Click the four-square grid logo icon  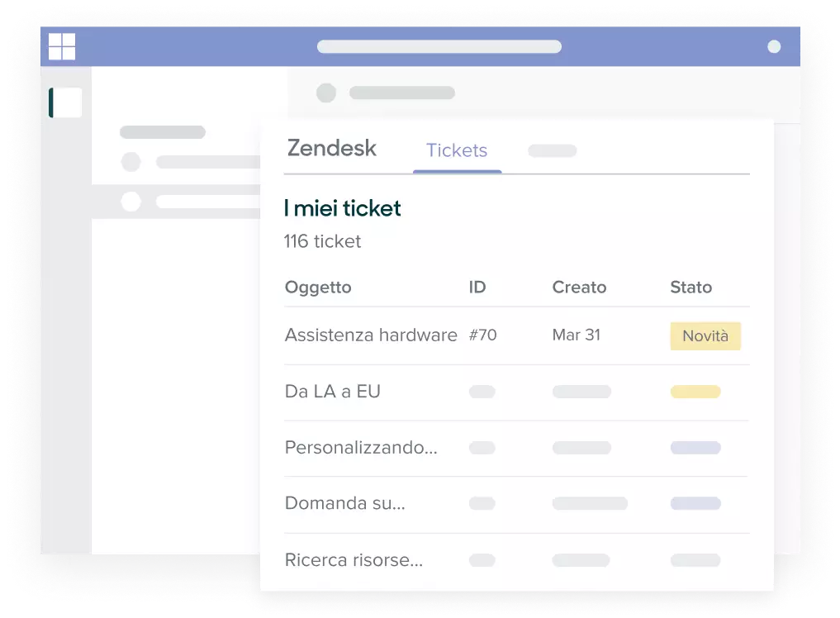62,46
